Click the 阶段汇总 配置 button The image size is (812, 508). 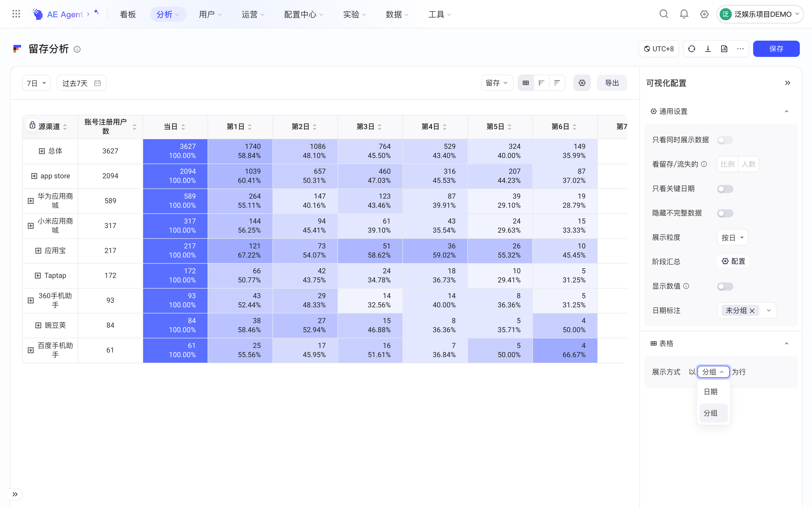pos(734,261)
